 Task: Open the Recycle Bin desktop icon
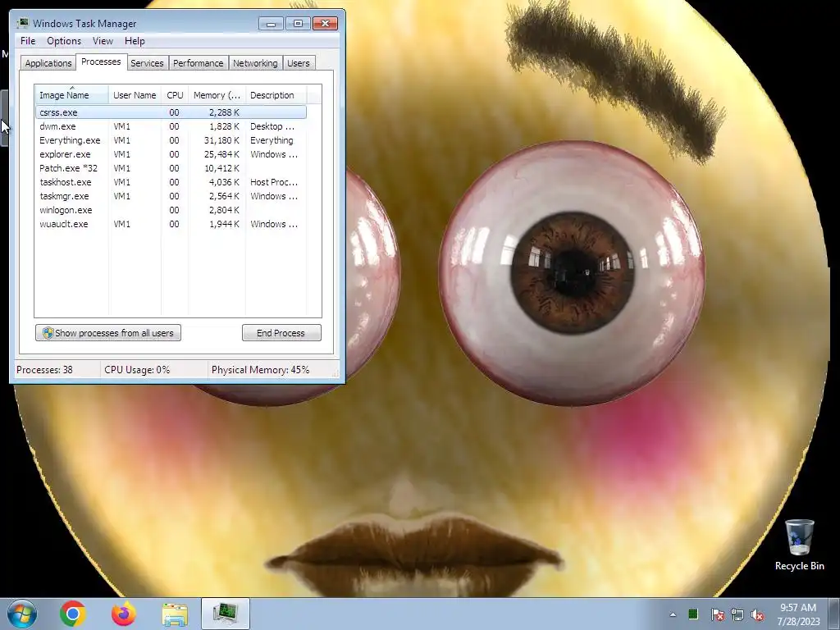(799, 545)
